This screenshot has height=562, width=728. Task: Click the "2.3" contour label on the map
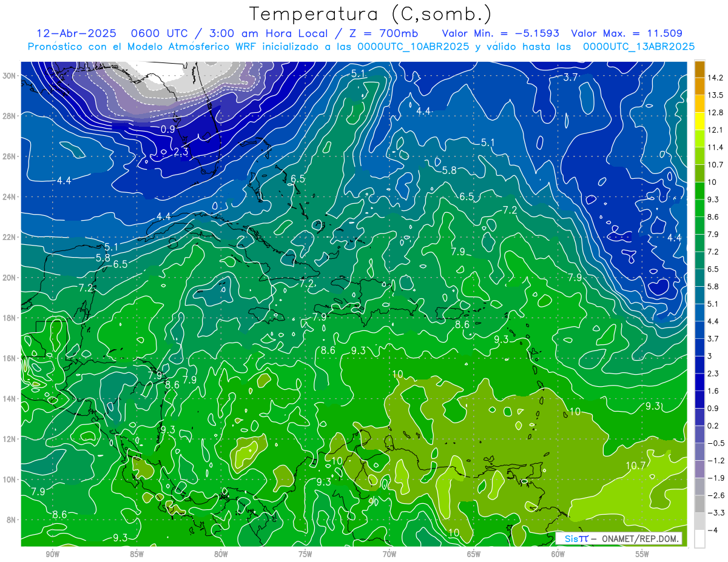180,152
